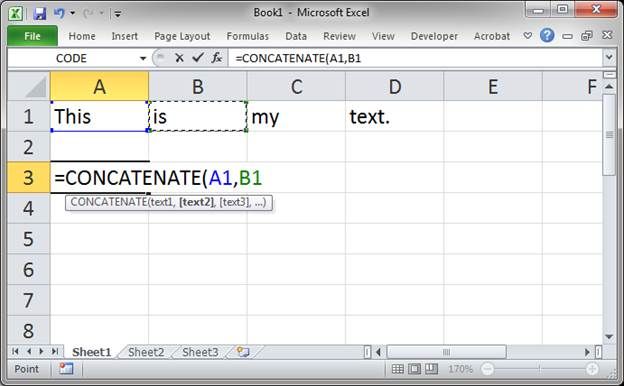Minimize the ribbon with the caret icon
The height and width of the screenshot is (386, 624).
[528, 35]
